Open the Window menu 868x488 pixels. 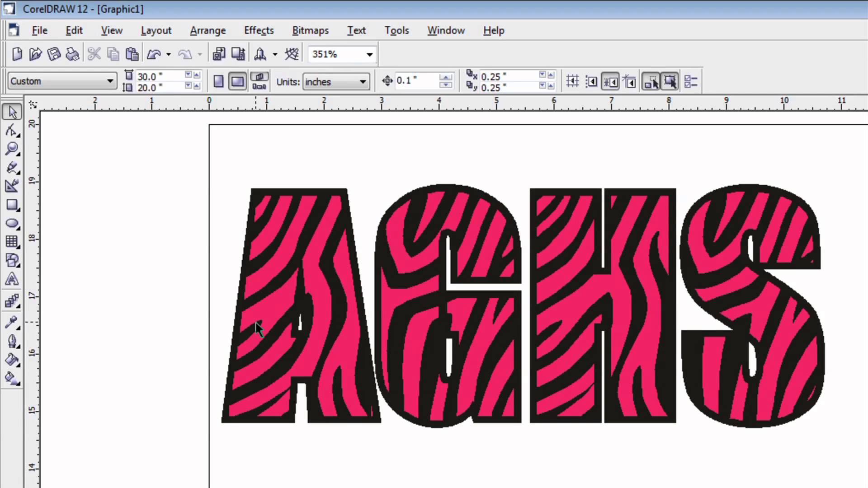pos(446,30)
